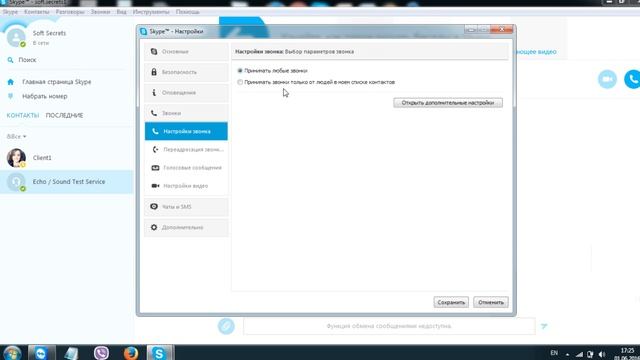The image size is (640, 360).
Task: Close the Skype settings dialog
Action: (502, 30)
